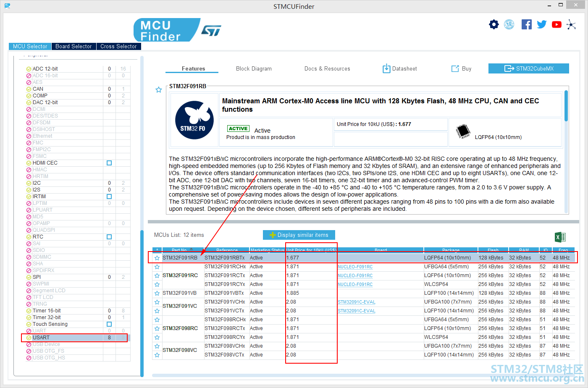588x388 pixels.
Task: Click the description panel vertical scrollbar
Action: tap(566, 106)
